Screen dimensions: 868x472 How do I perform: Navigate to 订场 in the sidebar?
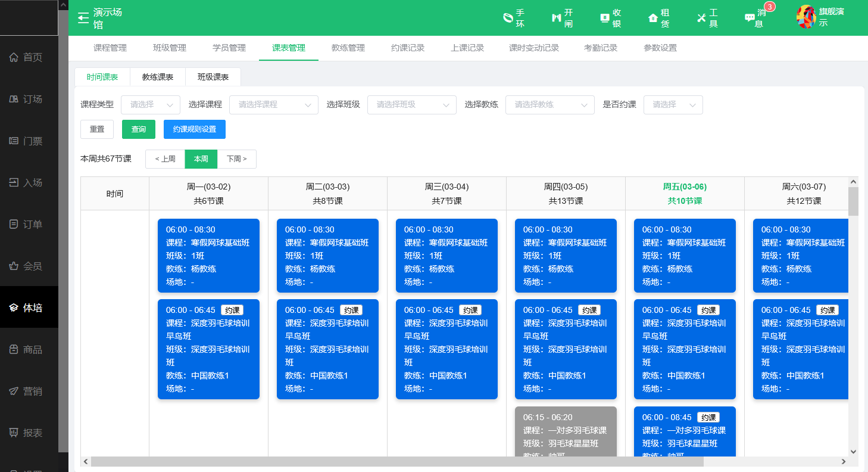tap(29, 99)
